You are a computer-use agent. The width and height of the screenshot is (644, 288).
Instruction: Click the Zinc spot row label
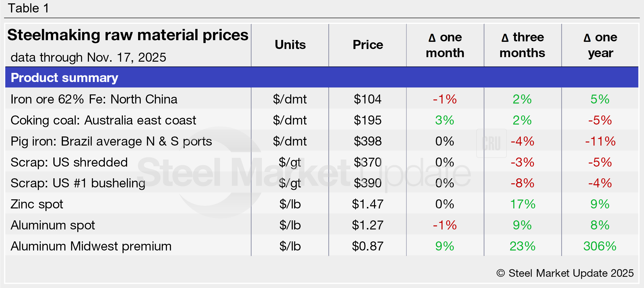click(x=37, y=204)
